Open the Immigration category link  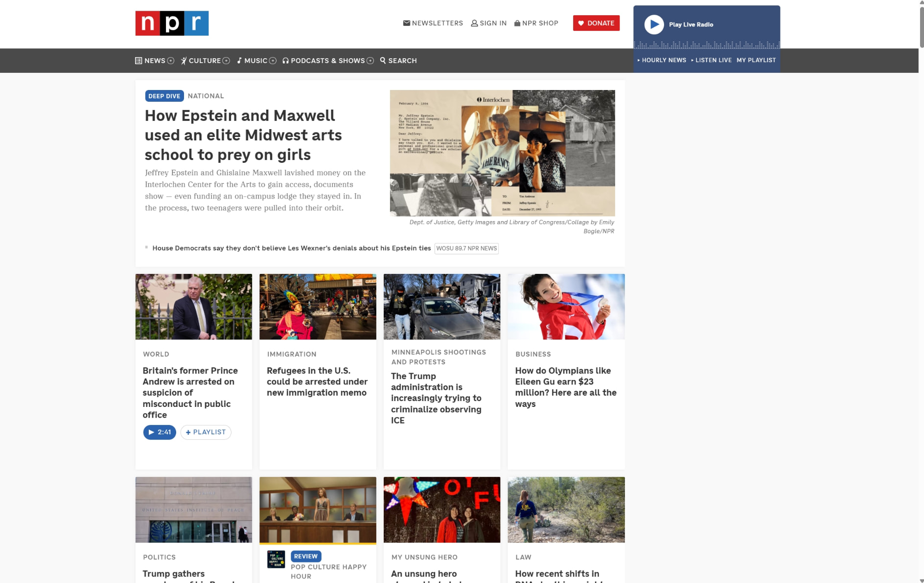pos(292,354)
